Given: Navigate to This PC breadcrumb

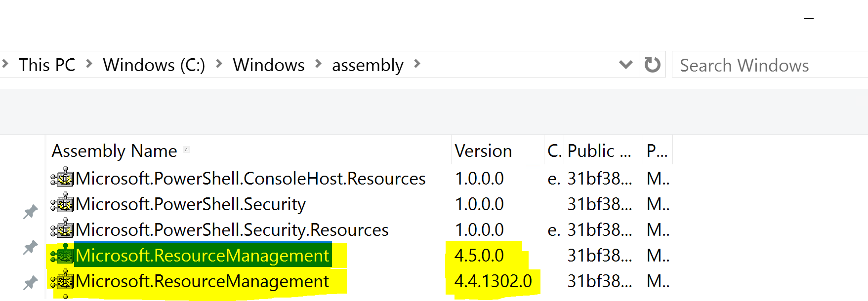Looking at the screenshot, I should pyautogui.click(x=47, y=65).
